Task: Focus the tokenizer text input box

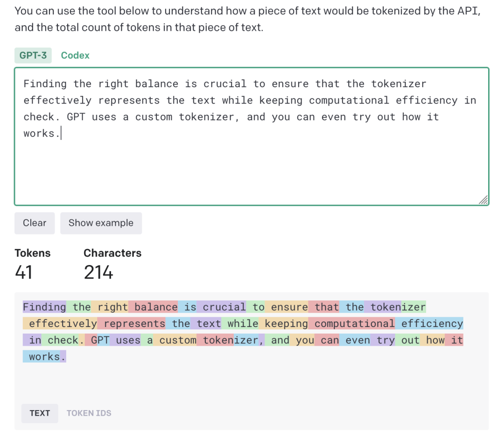Action: coord(252,168)
